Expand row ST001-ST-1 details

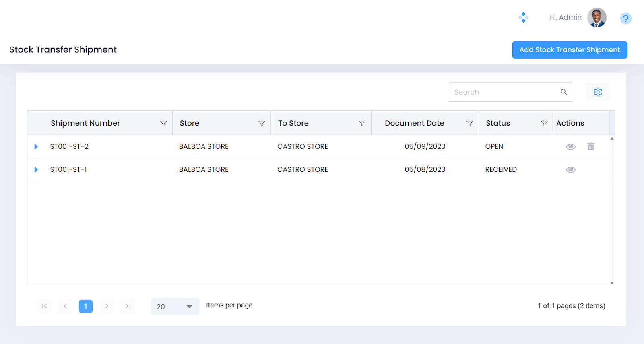click(36, 170)
